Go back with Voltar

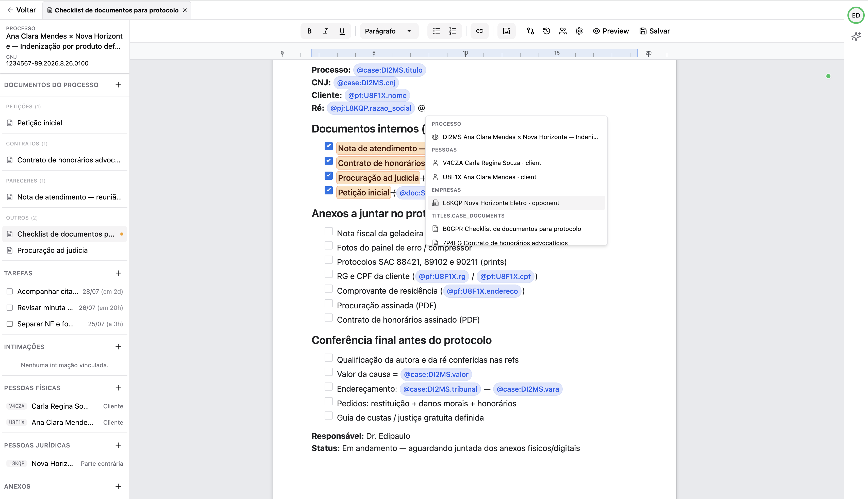21,10
